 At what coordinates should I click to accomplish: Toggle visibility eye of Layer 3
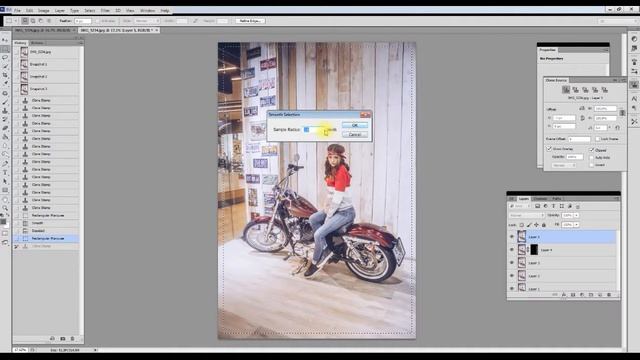pyautogui.click(x=512, y=263)
